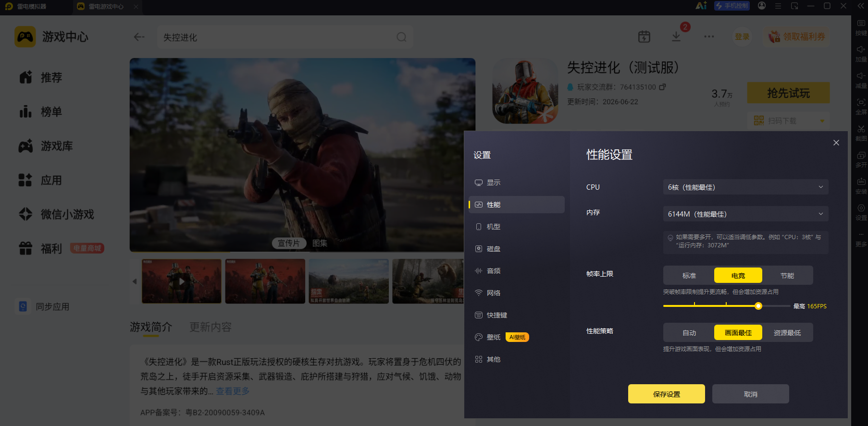Image resolution: width=868 pixels, height=426 pixels.
Task: Open 网络 network settings
Action: pyautogui.click(x=516, y=293)
